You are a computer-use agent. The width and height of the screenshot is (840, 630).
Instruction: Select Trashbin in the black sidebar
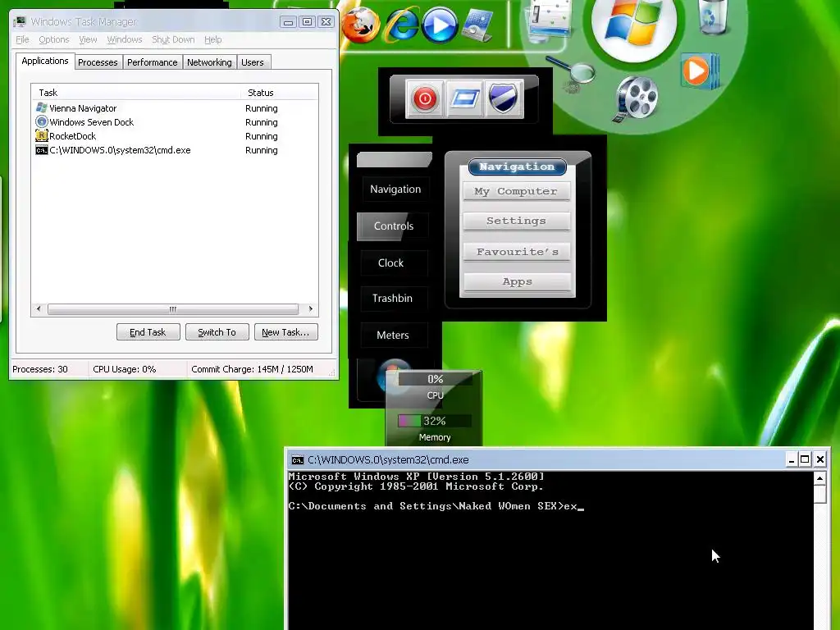pyautogui.click(x=393, y=299)
